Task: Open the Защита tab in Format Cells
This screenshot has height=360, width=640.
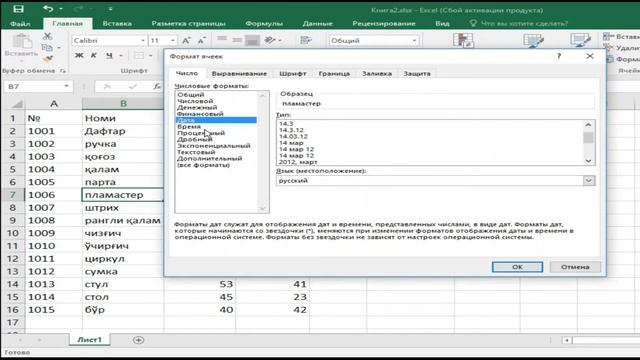Action: (x=417, y=73)
